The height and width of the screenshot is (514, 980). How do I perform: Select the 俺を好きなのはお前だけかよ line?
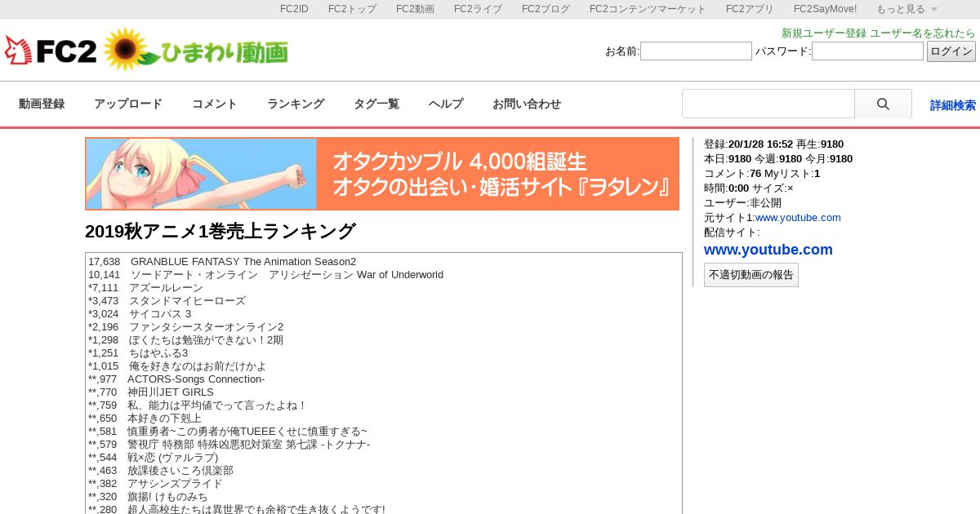coord(177,366)
